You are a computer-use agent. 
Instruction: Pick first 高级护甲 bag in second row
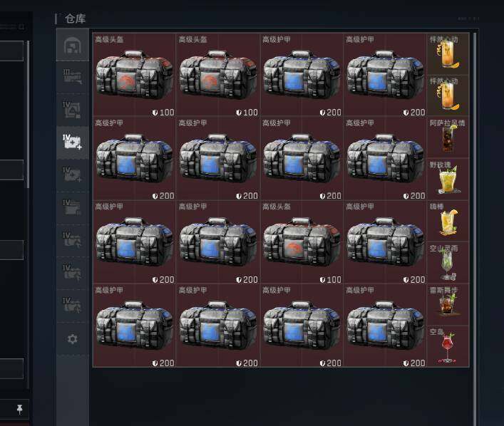tap(134, 158)
